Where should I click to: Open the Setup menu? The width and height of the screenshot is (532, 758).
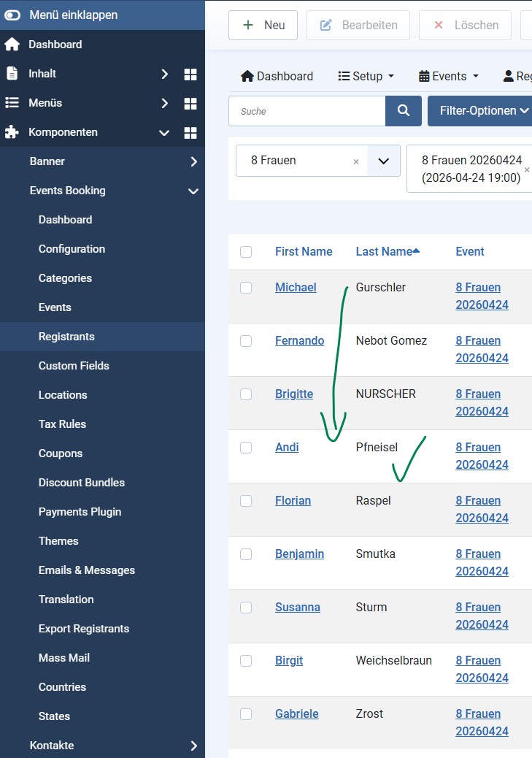[x=366, y=76]
